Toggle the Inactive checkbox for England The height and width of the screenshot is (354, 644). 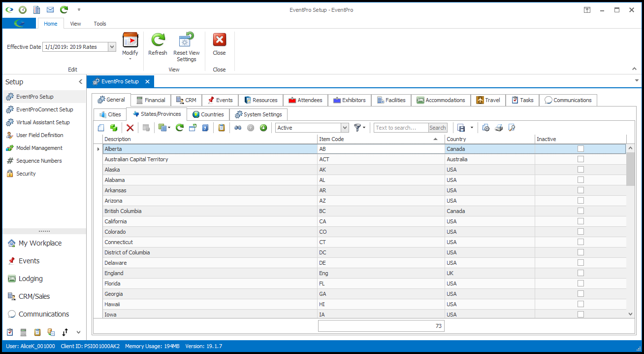point(581,273)
